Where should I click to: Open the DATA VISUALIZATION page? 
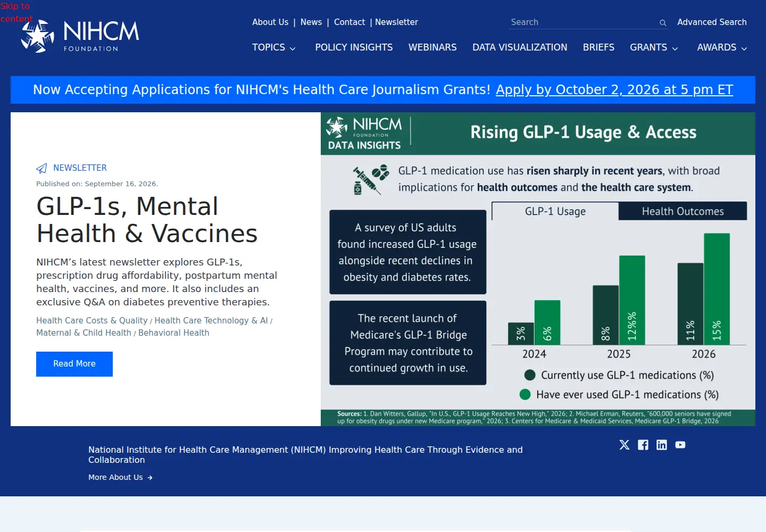coord(520,47)
